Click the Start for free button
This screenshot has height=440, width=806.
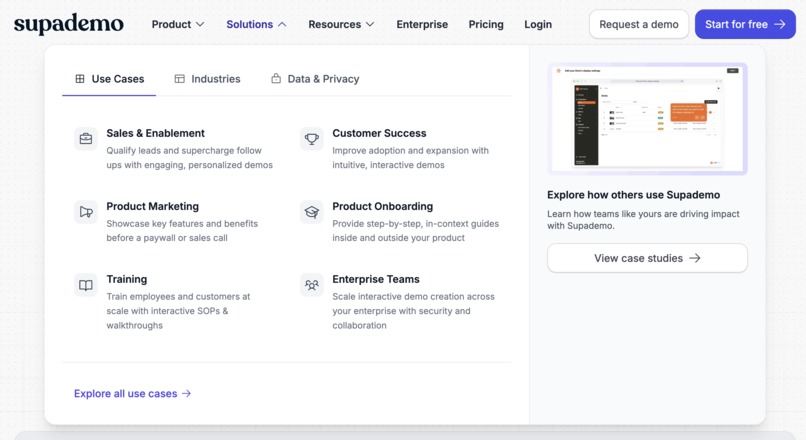pyautogui.click(x=745, y=24)
